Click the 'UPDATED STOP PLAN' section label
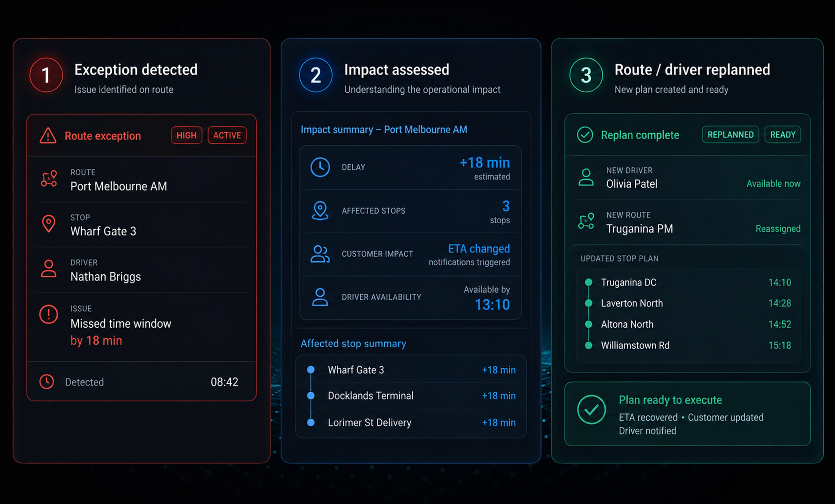This screenshot has width=835, height=504. pyautogui.click(x=620, y=259)
